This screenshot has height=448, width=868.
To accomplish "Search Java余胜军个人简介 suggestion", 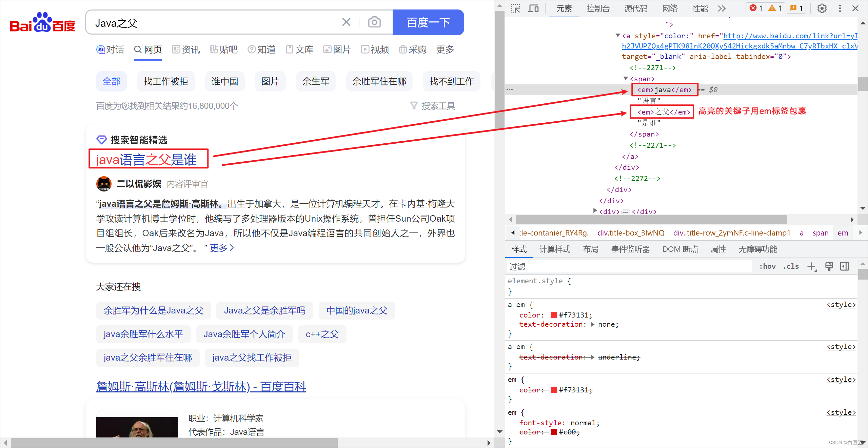I will pyautogui.click(x=244, y=334).
